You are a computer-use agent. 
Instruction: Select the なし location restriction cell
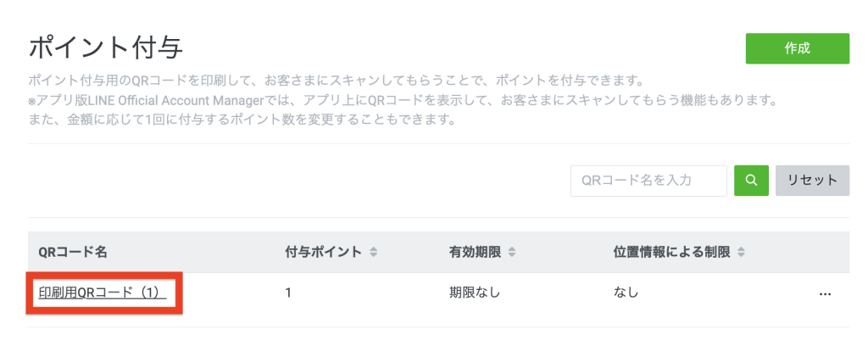pos(626,293)
